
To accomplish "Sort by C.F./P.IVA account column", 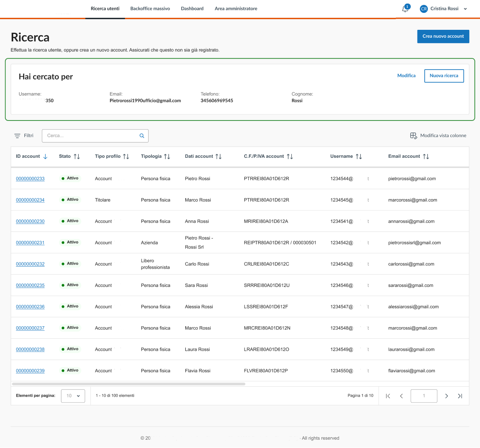I will pos(290,157).
